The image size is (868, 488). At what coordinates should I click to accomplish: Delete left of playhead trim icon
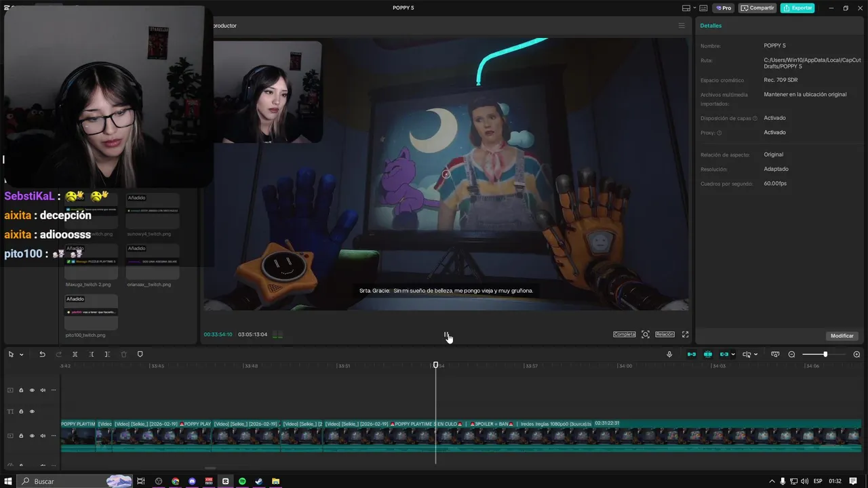click(x=91, y=354)
